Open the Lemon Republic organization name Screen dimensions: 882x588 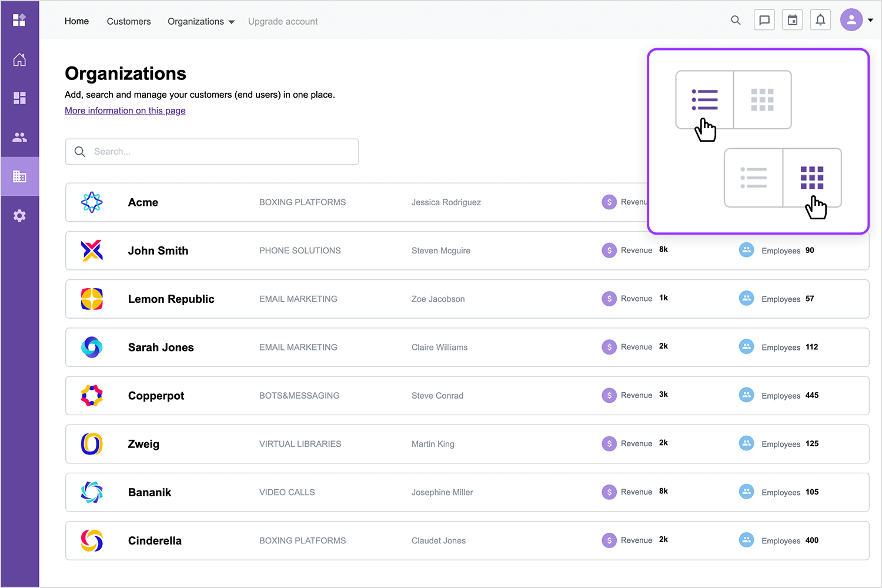pos(171,299)
